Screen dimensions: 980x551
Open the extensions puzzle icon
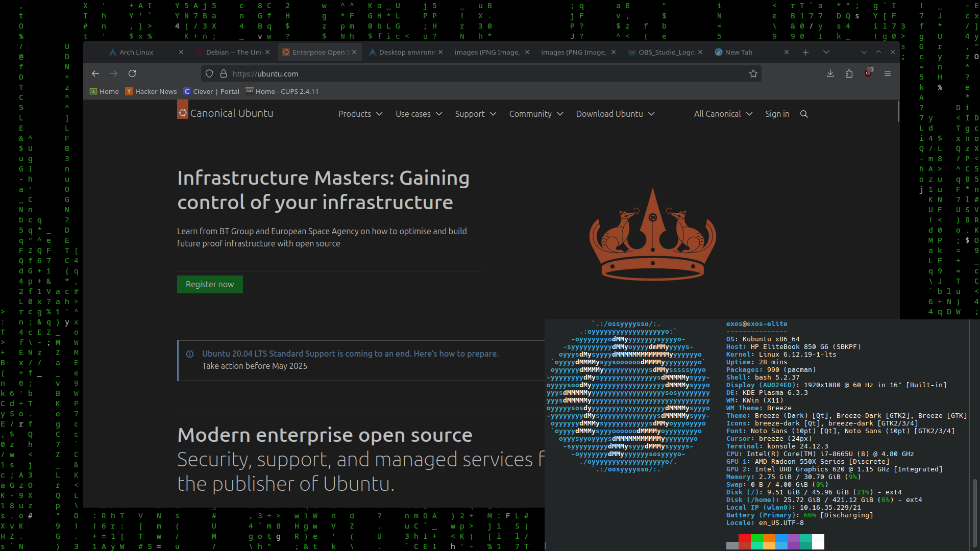[849, 73]
